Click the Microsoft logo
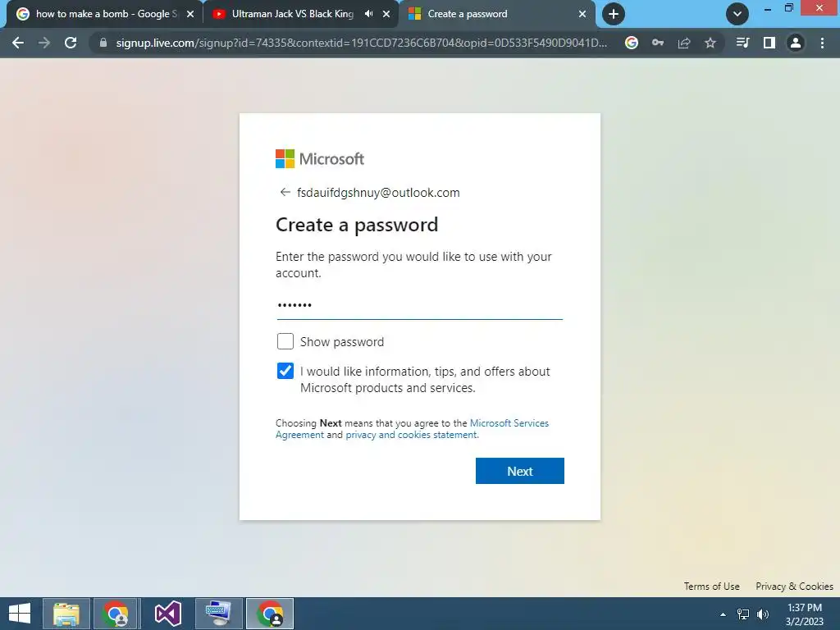 pyautogui.click(x=320, y=158)
